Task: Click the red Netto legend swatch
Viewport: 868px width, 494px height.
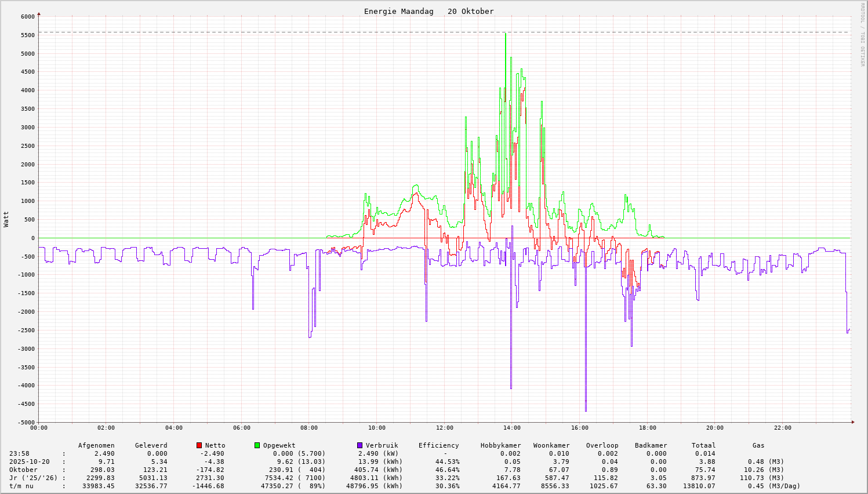Action: click(199, 445)
